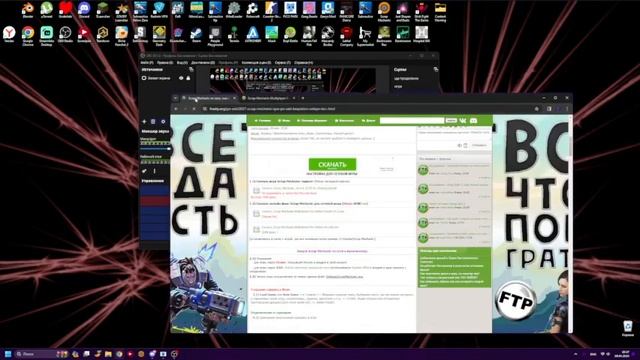
Task: Open the Discord desktop icon
Action: [x=84, y=10]
